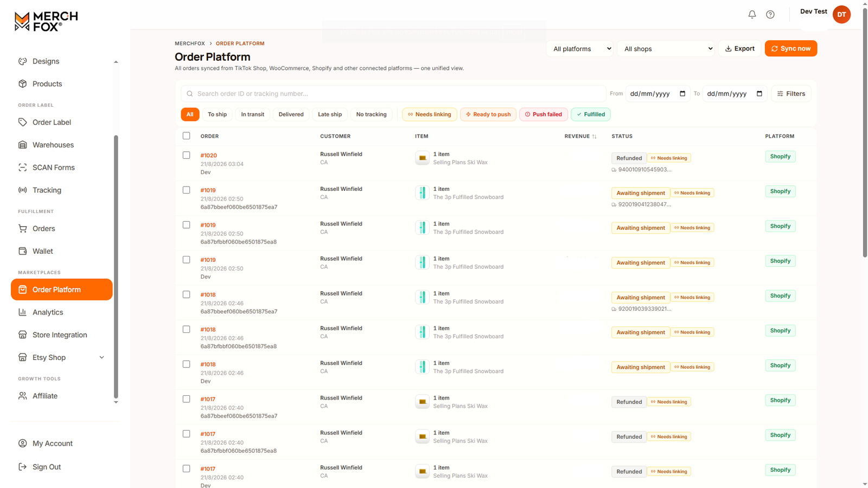The height and width of the screenshot is (488, 868).
Task: Open the All platforms dropdown
Action: pos(580,49)
